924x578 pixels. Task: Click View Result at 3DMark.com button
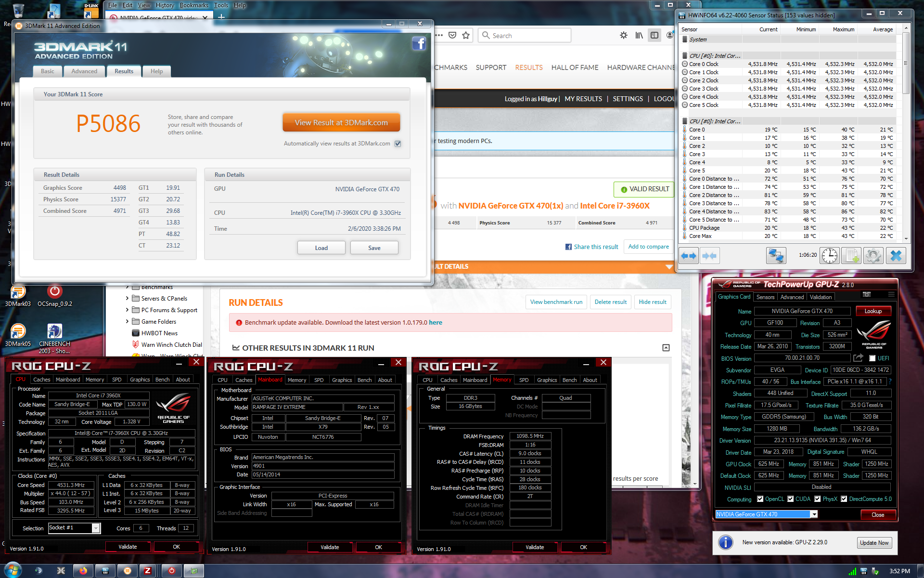[341, 123]
